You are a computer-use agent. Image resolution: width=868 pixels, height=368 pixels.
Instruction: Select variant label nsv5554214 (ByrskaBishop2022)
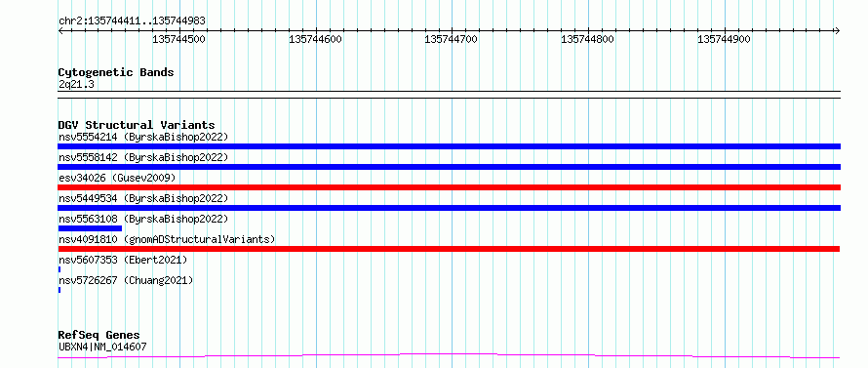[x=142, y=137]
